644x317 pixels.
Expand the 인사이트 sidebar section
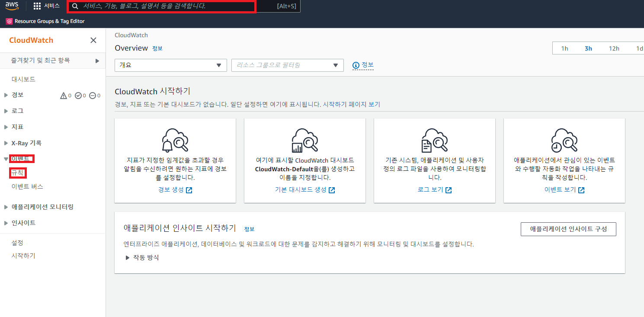(6, 223)
